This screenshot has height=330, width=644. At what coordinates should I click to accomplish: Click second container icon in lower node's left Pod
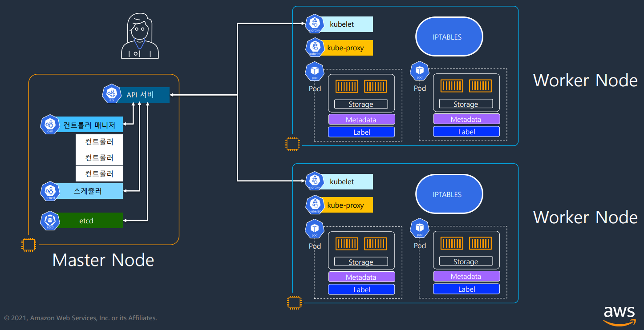coord(375,244)
